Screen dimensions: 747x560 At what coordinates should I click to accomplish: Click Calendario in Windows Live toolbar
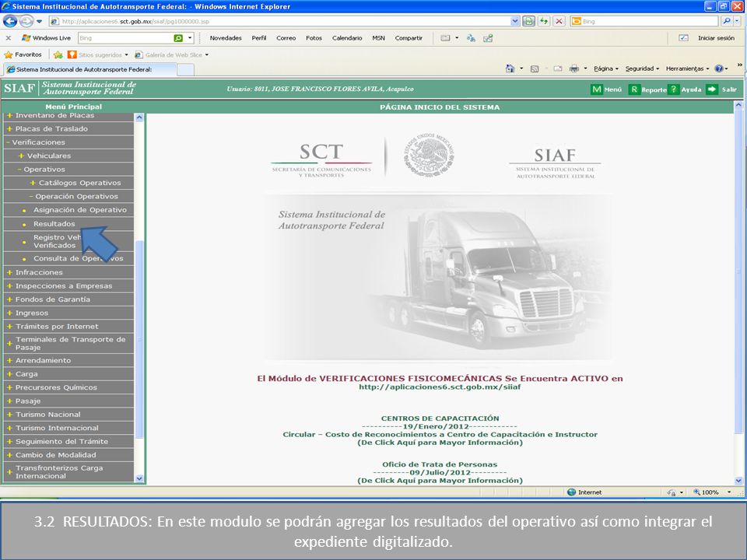tap(347, 38)
